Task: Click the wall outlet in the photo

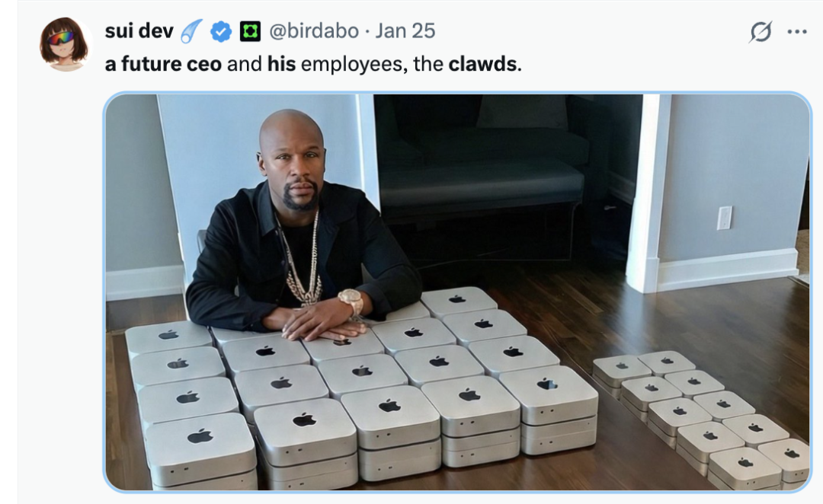Action: [725, 217]
